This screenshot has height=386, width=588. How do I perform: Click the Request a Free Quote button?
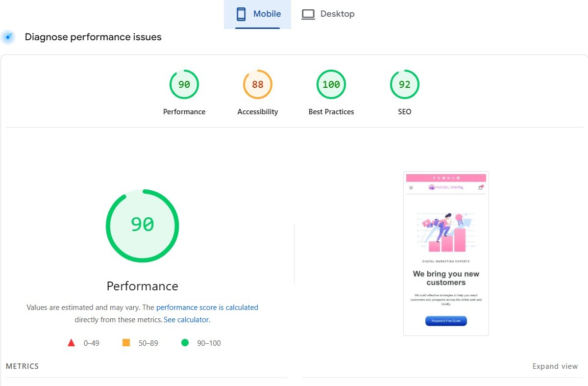[445, 321]
